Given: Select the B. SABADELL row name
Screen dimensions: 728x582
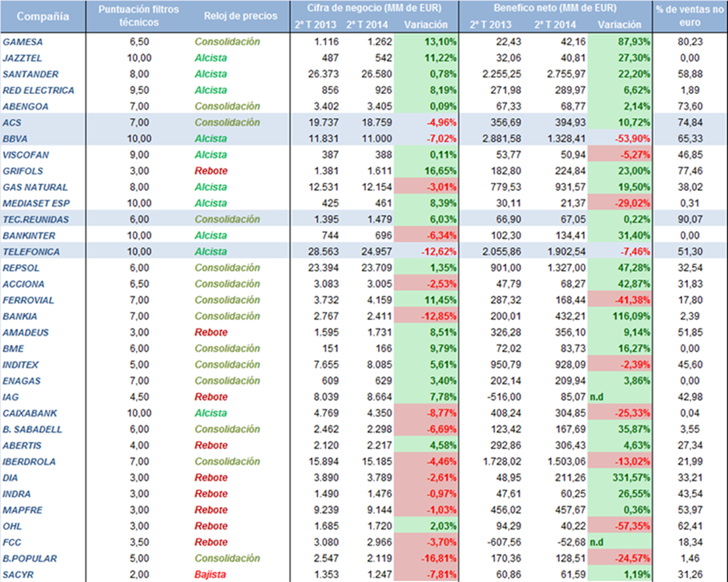Looking at the screenshot, I should click(x=33, y=429).
